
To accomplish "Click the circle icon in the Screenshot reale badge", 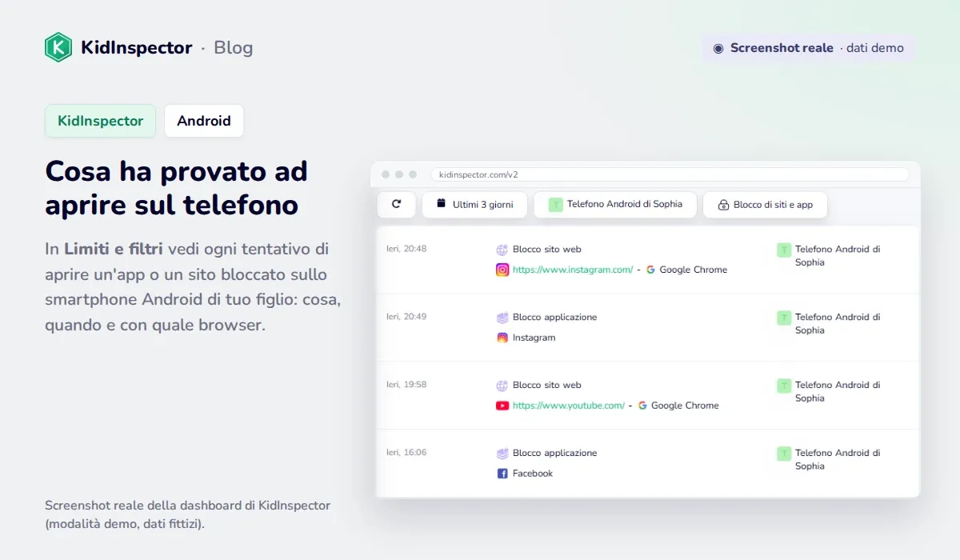I will click(x=718, y=48).
